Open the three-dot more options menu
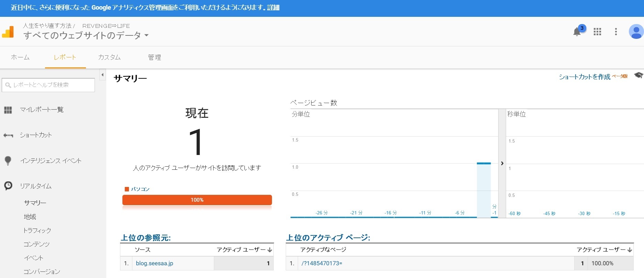 [616, 32]
